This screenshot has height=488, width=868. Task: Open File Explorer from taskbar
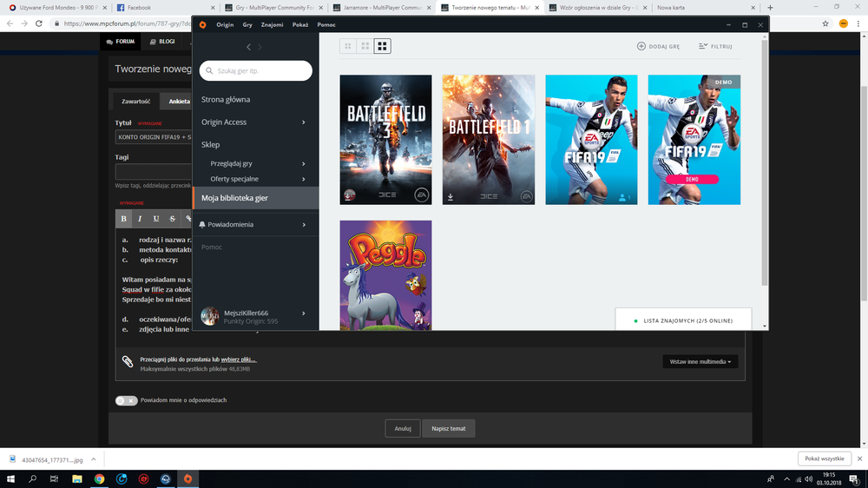pos(77,478)
